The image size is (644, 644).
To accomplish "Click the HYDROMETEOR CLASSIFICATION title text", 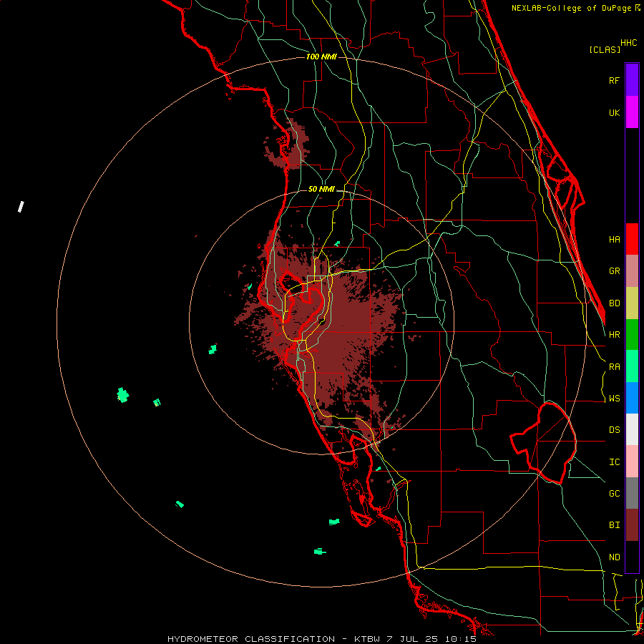I will point(251,639).
